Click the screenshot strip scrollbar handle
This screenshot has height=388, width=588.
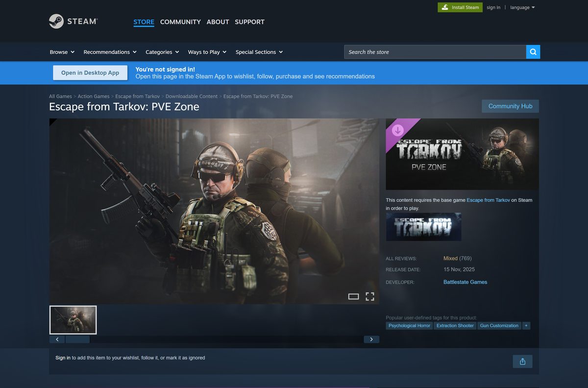point(77,339)
